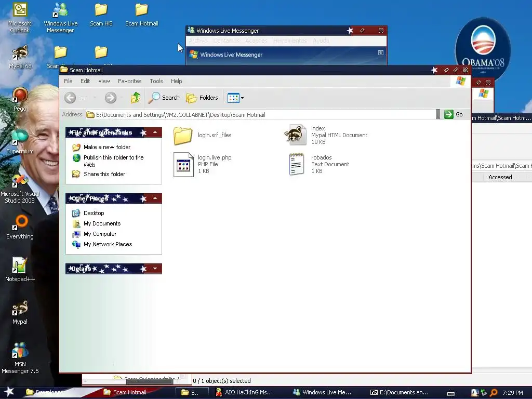
Task: Click the Share this folder link
Action: (x=104, y=174)
